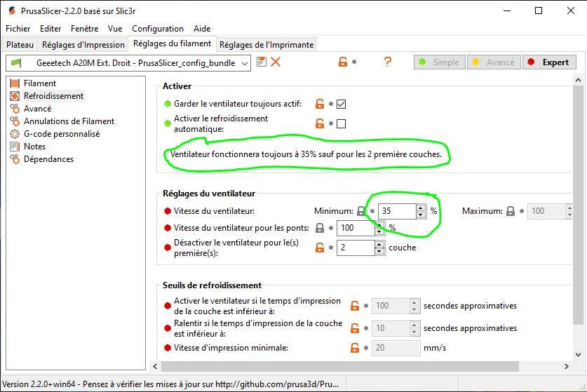The width and height of the screenshot is (587, 392).
Task: Click unlock icon for Vitesse d'impression minimale
Action: 355,347
